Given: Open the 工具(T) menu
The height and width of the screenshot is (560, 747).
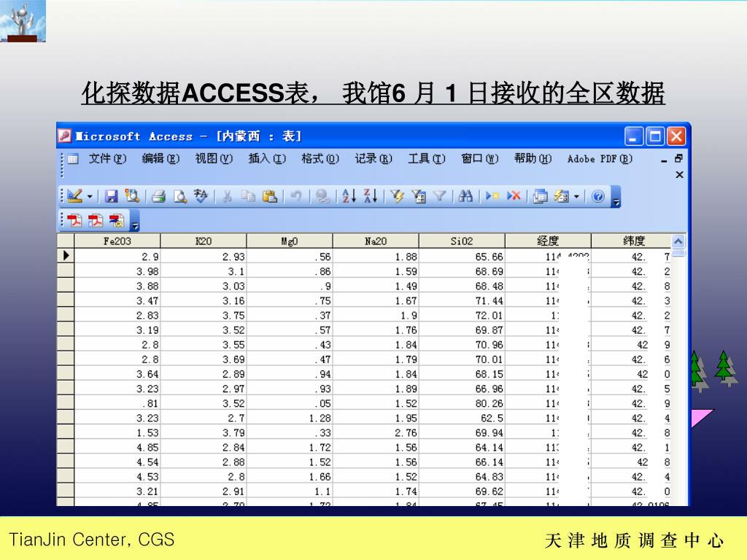Looking at the screenshot, I should pos(426,158).
